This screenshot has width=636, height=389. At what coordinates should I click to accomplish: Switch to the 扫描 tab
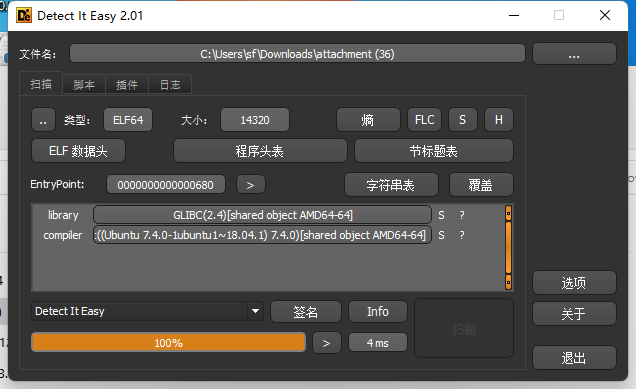tap(41, 84)
